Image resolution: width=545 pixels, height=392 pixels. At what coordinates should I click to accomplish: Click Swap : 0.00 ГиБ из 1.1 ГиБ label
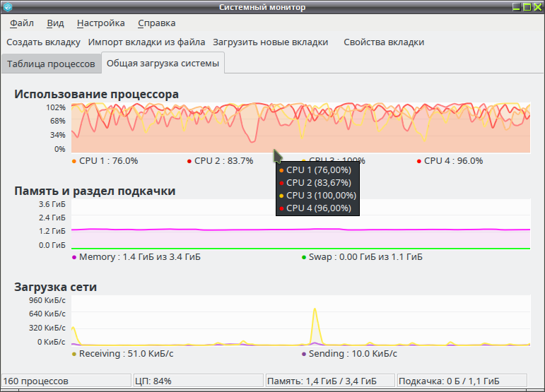(365, 257)
